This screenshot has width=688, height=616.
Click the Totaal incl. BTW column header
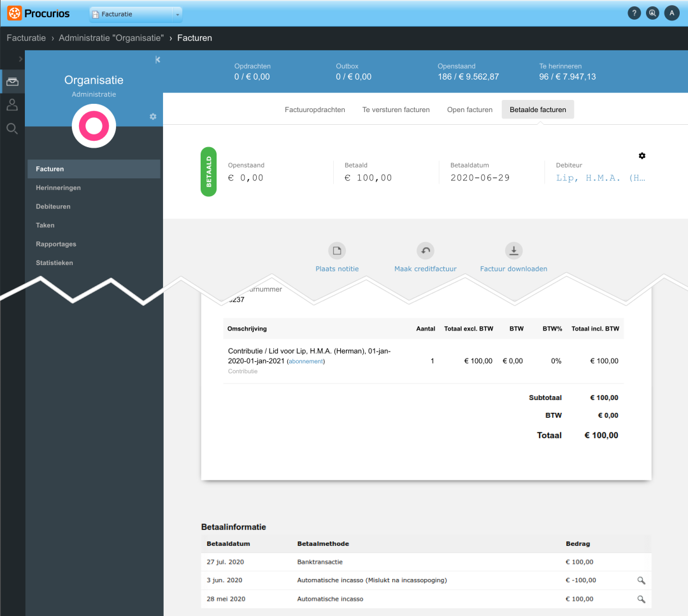(x=595, y=329)
